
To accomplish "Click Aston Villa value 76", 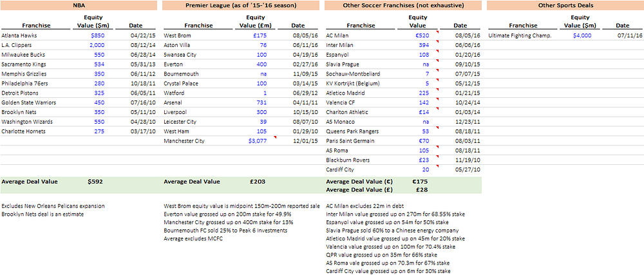I will [263, 45].
